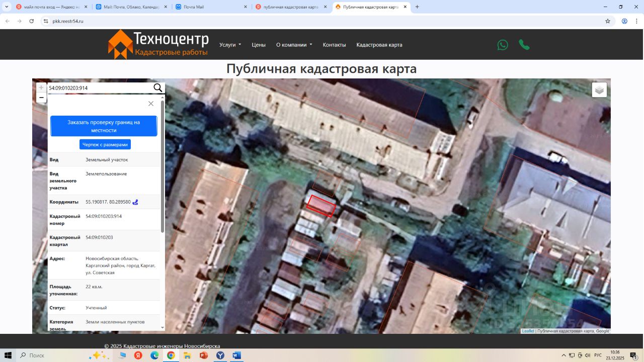Click cadastral number value 54:09:010203:914
The height and width of the screenshot is (362, 644).
coord(104,216)
